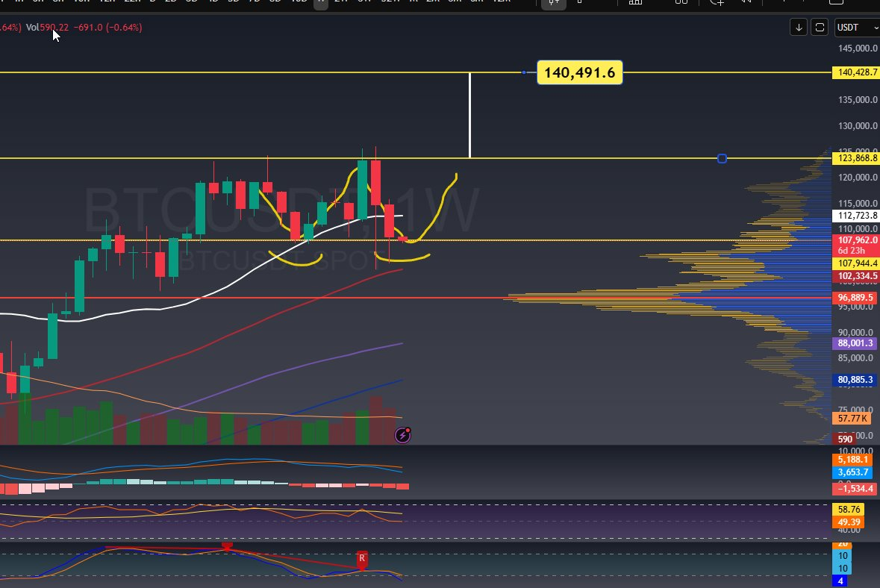Click the red 'R' marker on bottom indicator

tap(362, 558)
